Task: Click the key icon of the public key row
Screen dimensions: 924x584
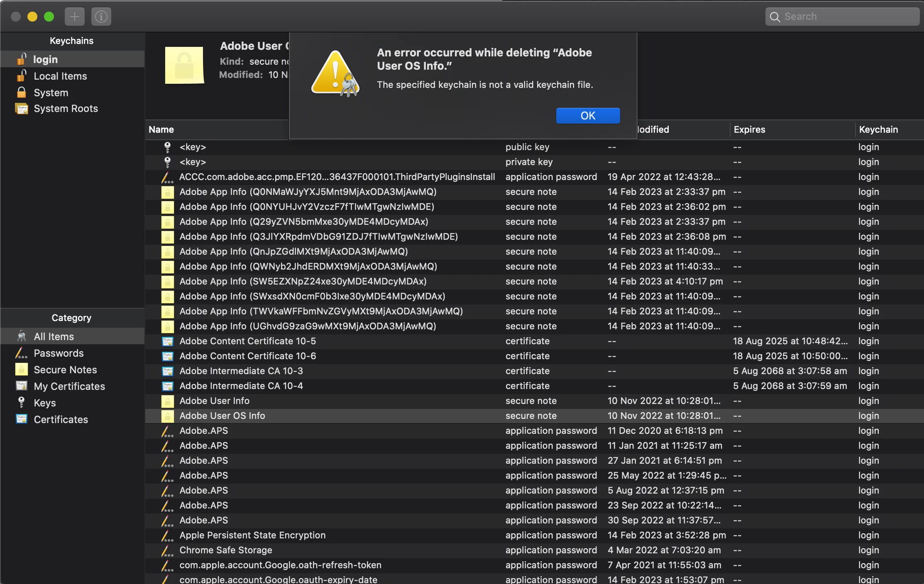Action: (167, 147)
